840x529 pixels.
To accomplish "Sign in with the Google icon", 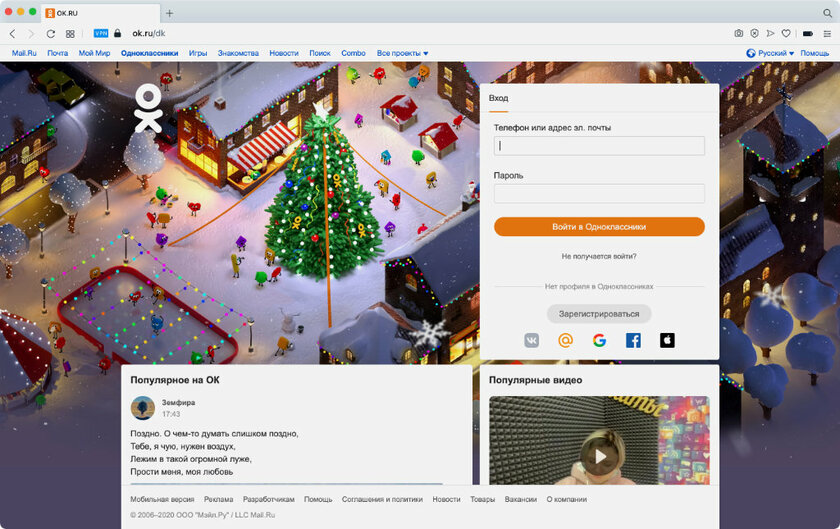I will [x=599, y=340].
